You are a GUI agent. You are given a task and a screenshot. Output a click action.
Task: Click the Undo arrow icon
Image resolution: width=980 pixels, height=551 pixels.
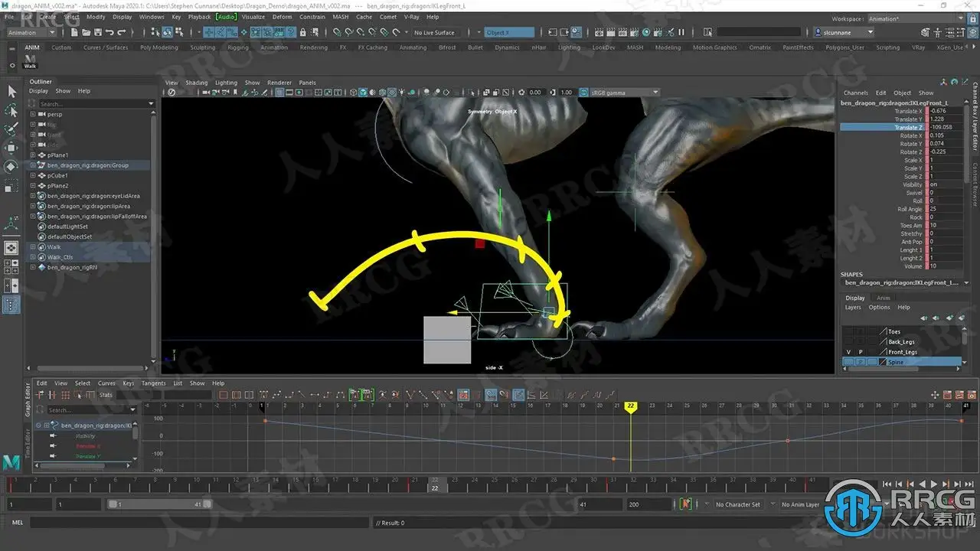(x=109, y=33)
